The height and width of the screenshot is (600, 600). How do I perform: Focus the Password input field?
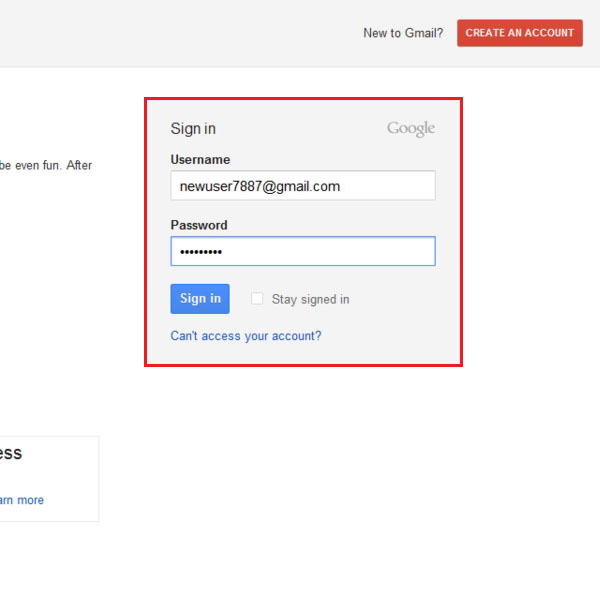pyautogui.click(x=303, y=251)
